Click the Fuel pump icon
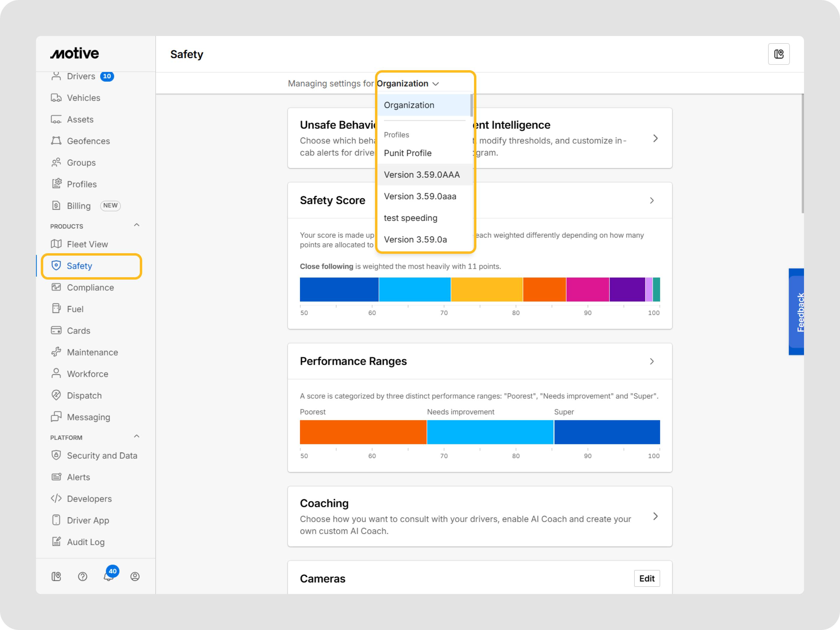The width and height of the screenshot is (840, 630). (x=56, y=309)
